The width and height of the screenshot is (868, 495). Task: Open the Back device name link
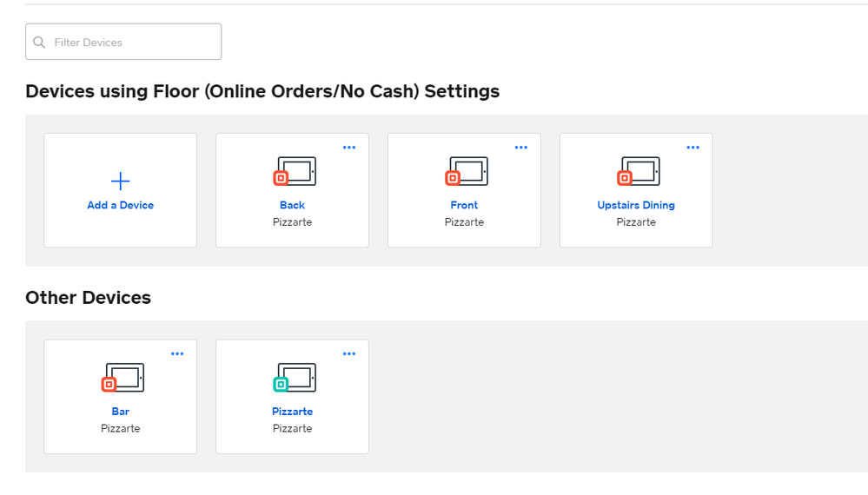coord(292,206)
